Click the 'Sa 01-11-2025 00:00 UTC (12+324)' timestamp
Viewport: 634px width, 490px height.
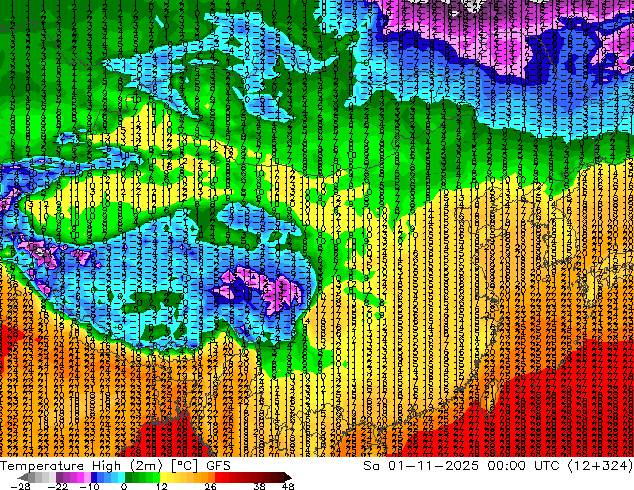498,466
